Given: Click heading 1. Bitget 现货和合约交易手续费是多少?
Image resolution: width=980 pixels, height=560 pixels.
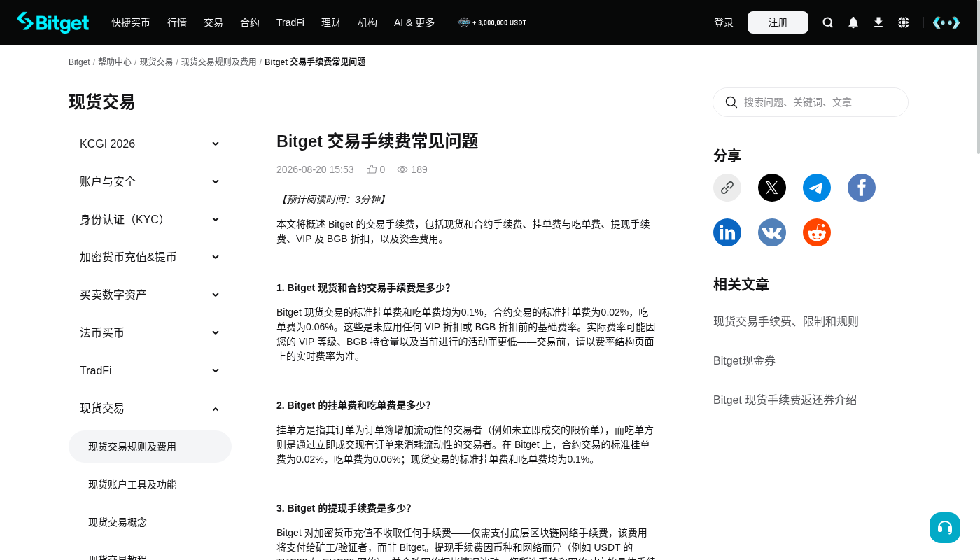Looking at the screenshot, I should click(x=363, y=288).
